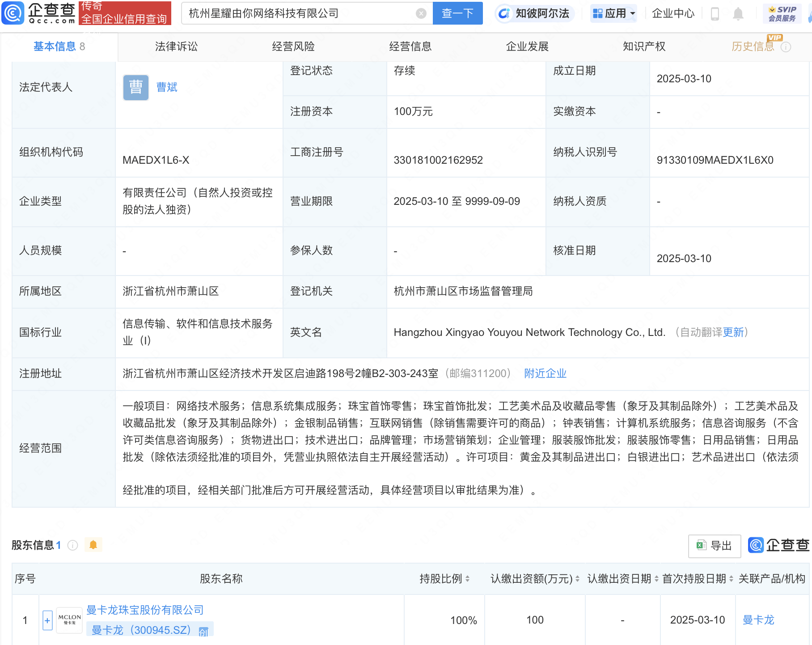
Task: Select organization code MAEDX1L6-X
Action: [156, 160]
